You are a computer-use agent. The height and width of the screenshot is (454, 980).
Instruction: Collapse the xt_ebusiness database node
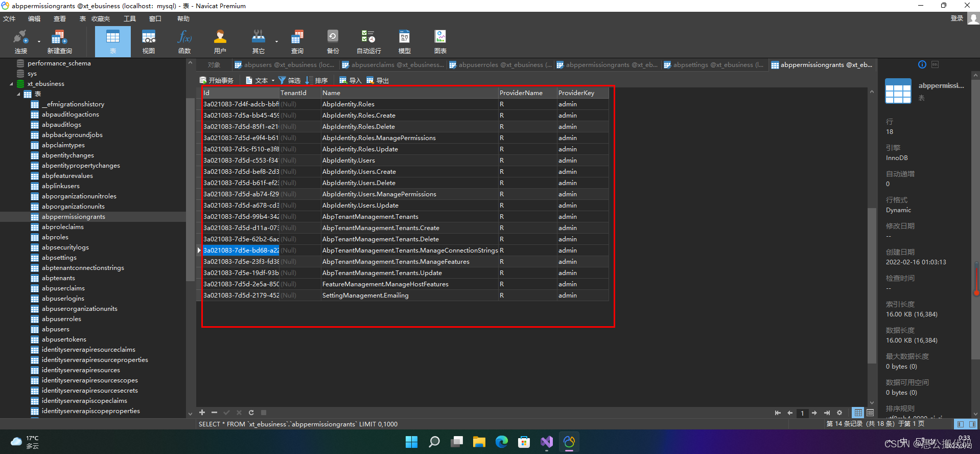click(12, 84)
